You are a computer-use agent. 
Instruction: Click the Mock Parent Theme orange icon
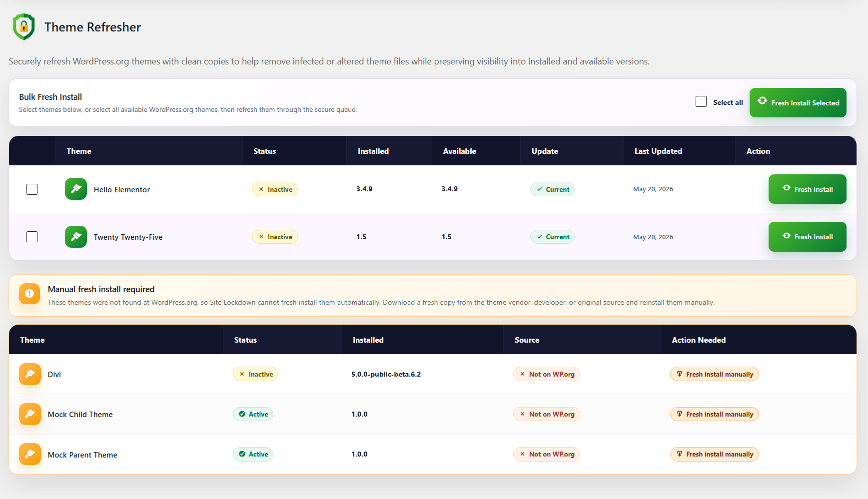pyautogui.click(x=30, y=454)
